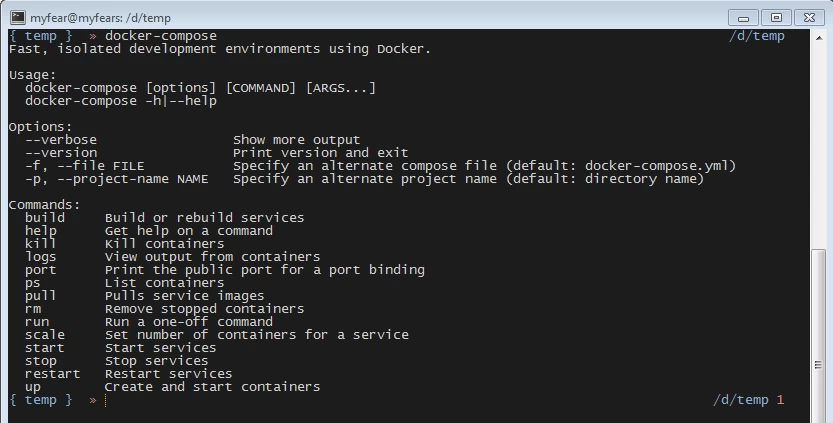Click 'Restart services' description

pyautogui.click(x=169, y=374)
